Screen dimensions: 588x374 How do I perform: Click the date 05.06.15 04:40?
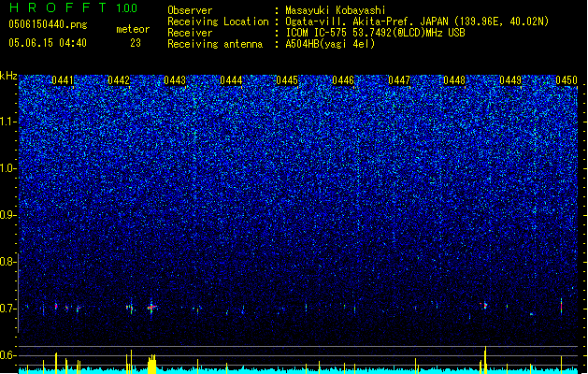(48, 43)
